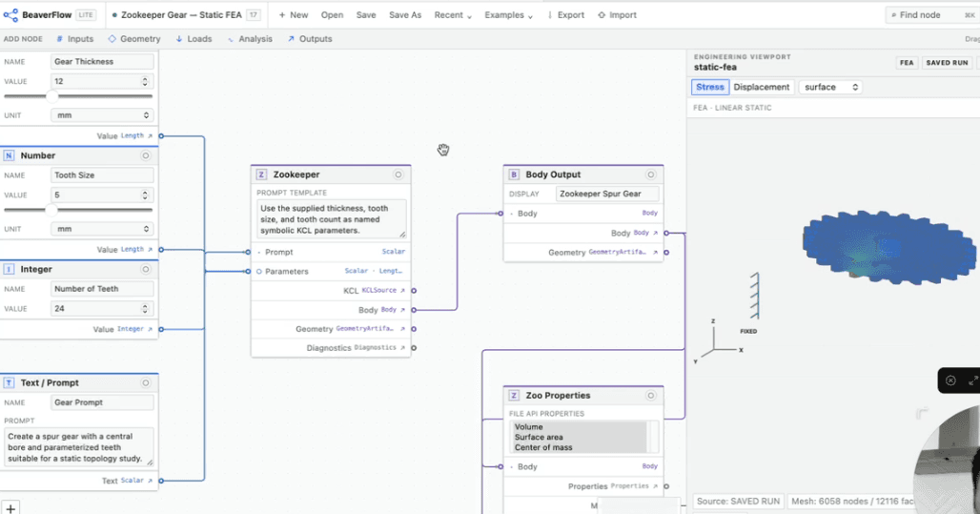The image size is (980, 514).
Task: Open the Examples dropdown
Action: (509, 15)
